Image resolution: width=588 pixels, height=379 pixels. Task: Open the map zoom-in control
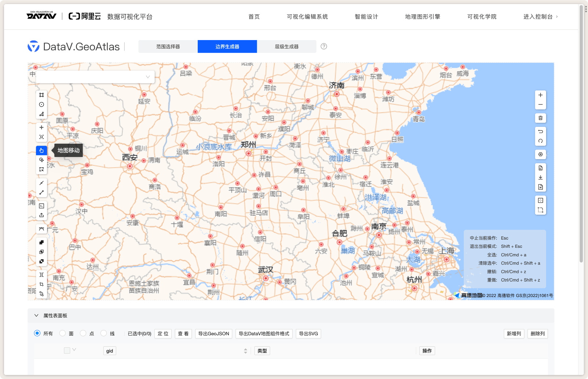click(540, 94)
